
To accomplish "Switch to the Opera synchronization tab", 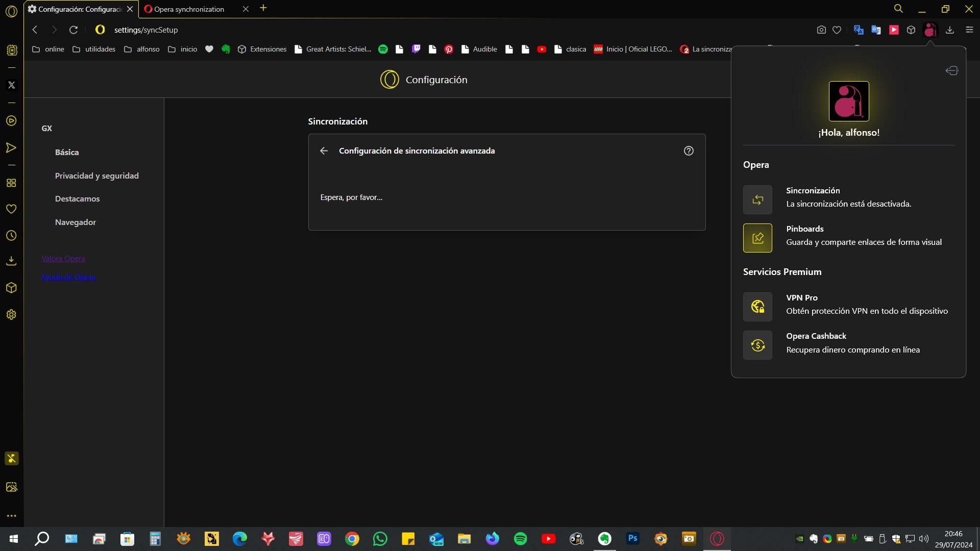I will tap(189, 9).
